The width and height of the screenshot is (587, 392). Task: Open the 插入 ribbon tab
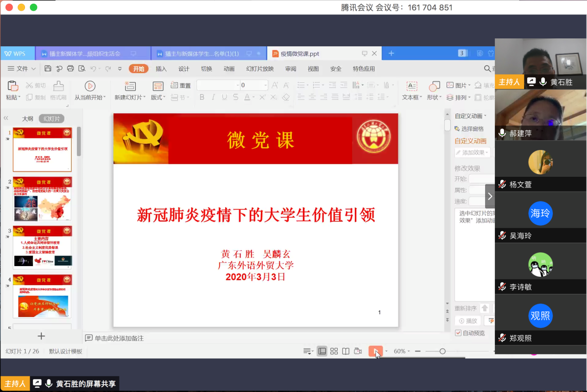pos(161,69)
